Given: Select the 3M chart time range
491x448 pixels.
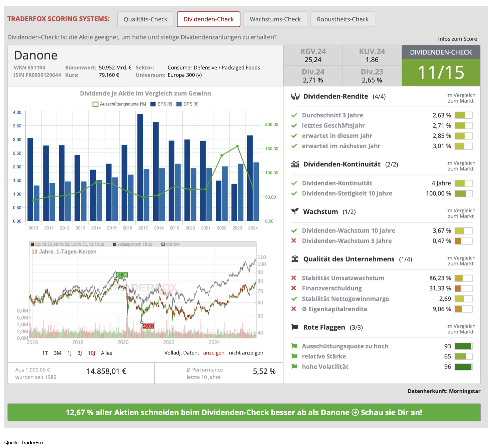Looking at the screenshot, I should [58, 353].
